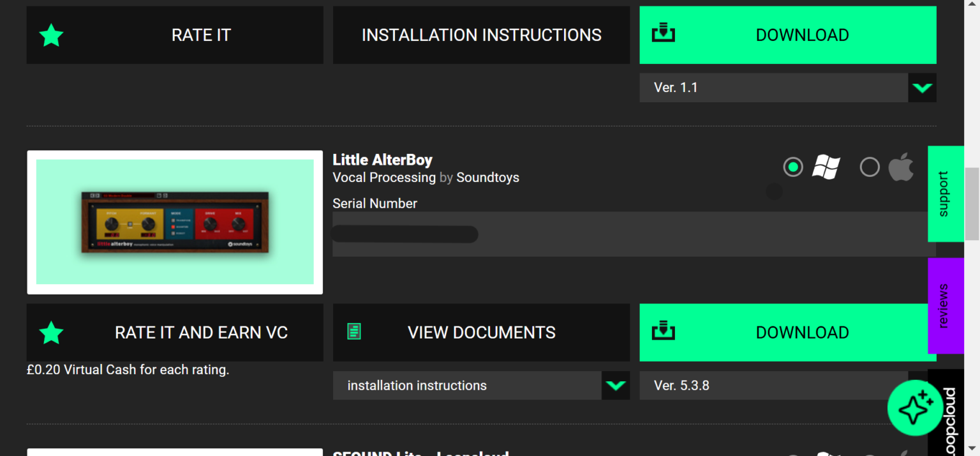Screen dimensions: 980x456
Task: Click the Apple logo icon for Little AlterBoy
Action: tap(901, 167)
